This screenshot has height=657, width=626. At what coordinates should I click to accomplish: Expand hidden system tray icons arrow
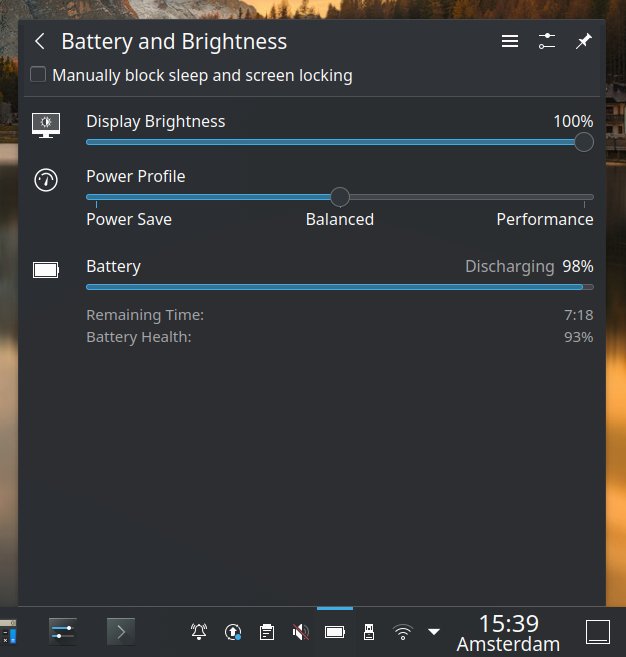(x=434, y=631)
